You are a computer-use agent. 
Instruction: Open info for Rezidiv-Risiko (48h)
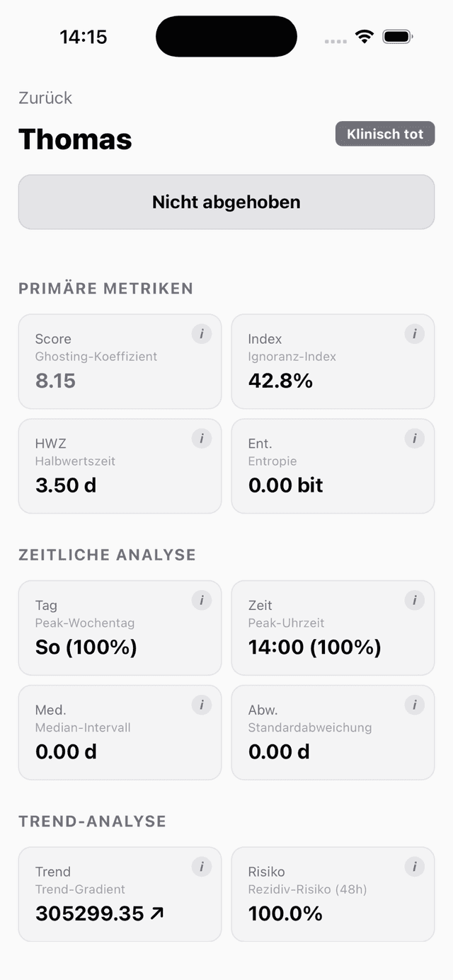[414, 866]
